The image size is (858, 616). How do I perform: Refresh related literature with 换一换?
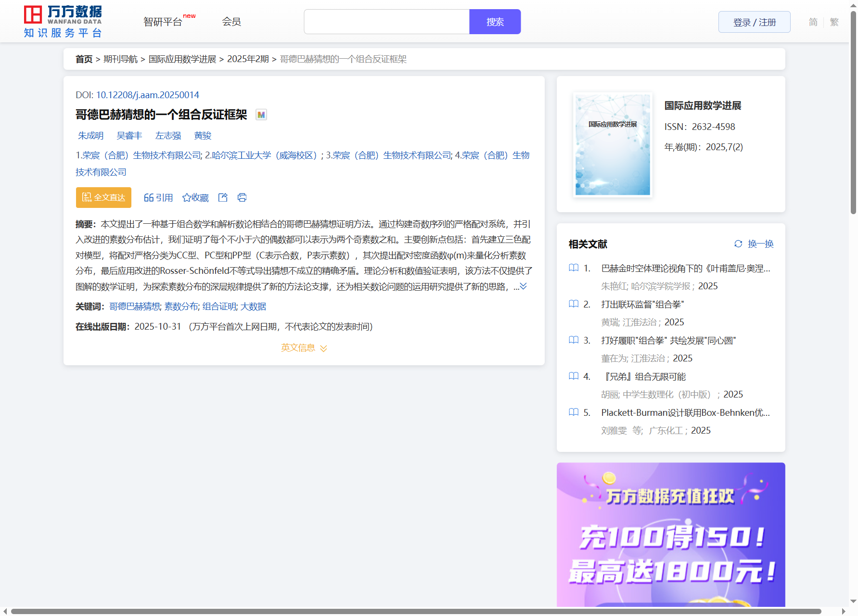click(754, 244)
